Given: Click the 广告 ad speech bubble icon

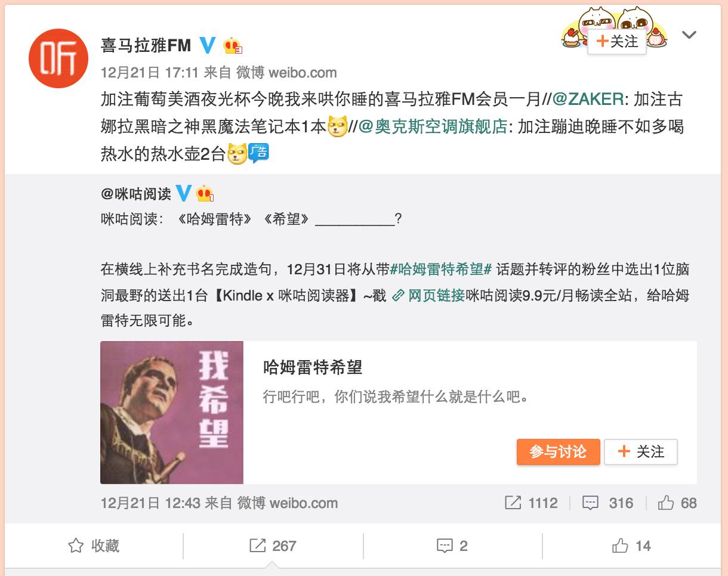Looking at the screenshot, I should 258,154.
